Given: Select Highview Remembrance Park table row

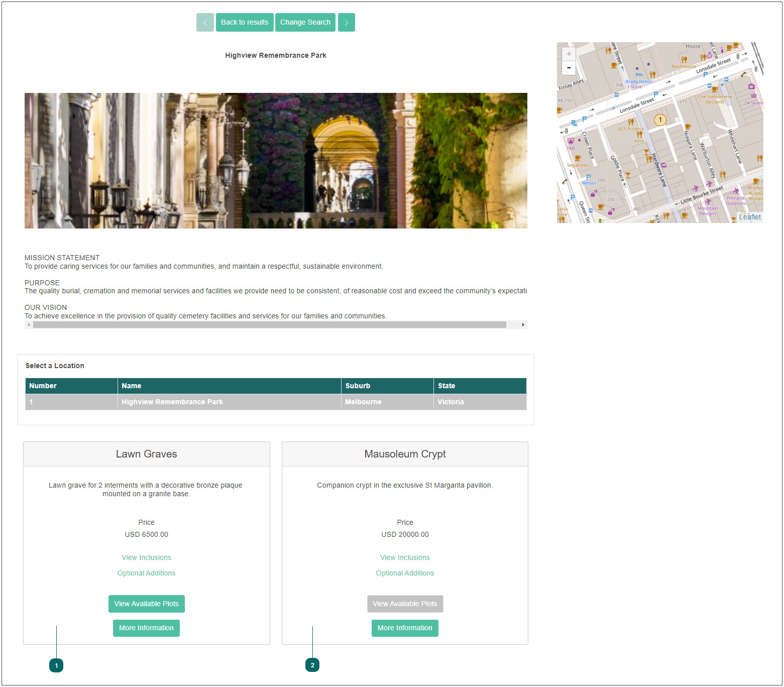Looking at the screenshot, I should pyautogui.click(x=276, y=402).
